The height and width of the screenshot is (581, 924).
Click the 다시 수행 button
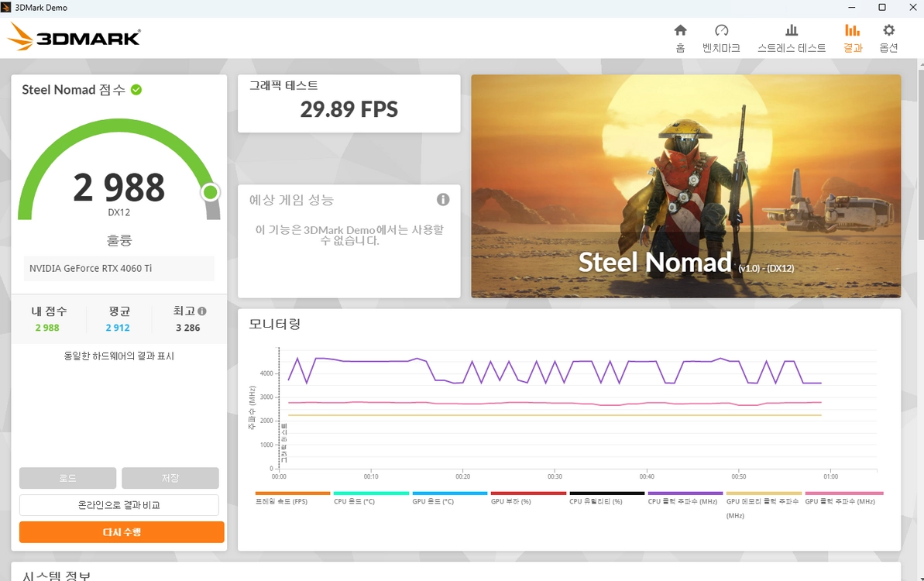[122, 532]
